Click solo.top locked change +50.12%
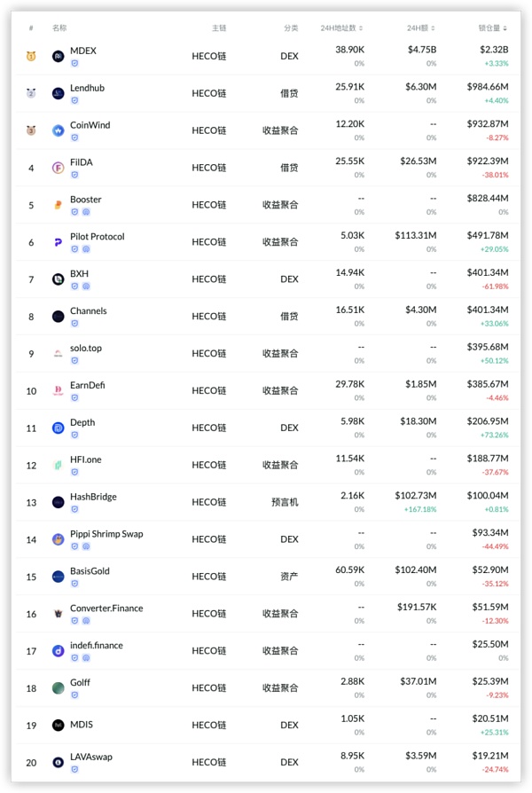 [x=495, y=361]
